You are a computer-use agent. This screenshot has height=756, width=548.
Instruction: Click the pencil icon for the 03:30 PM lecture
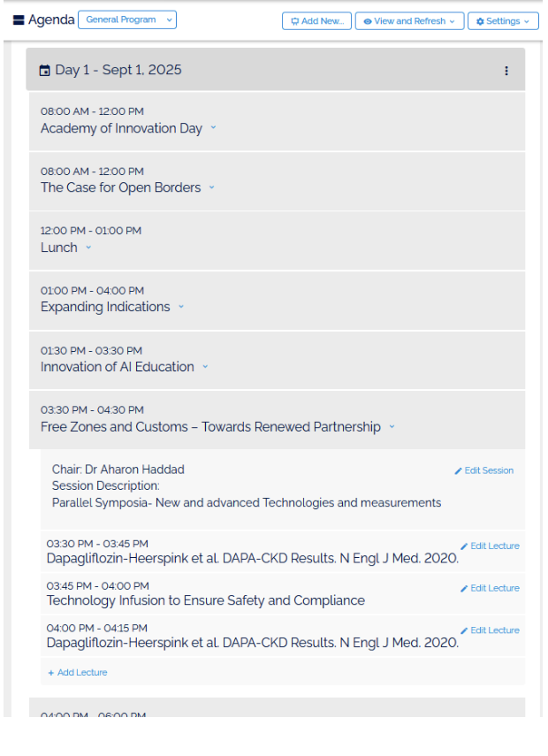[464, 546]
